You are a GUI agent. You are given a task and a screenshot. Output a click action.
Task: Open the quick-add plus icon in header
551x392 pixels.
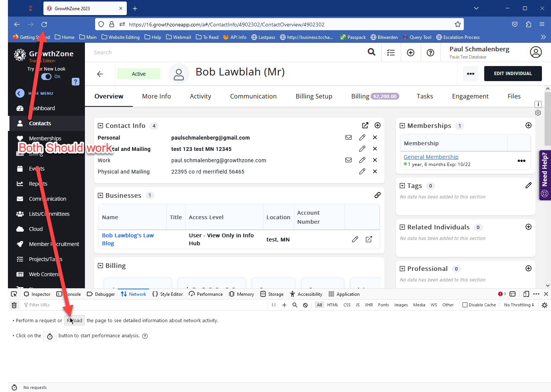click(x=411, y=52)
